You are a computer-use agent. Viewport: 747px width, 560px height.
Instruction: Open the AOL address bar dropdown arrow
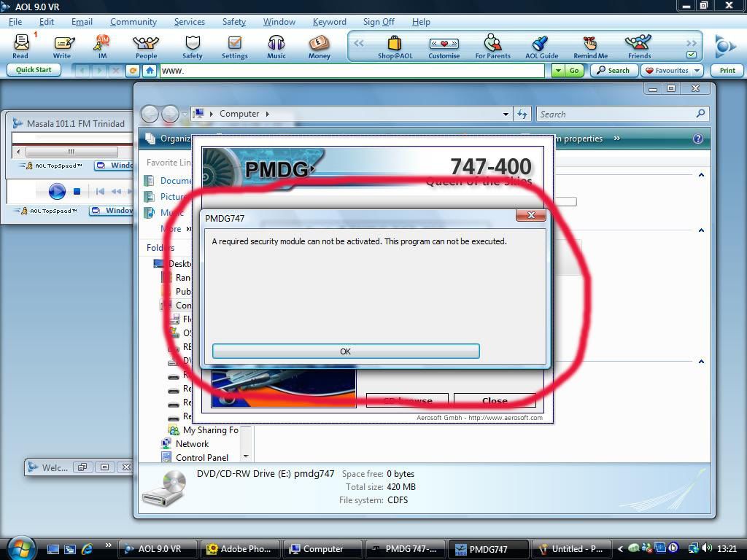point(557,71)
